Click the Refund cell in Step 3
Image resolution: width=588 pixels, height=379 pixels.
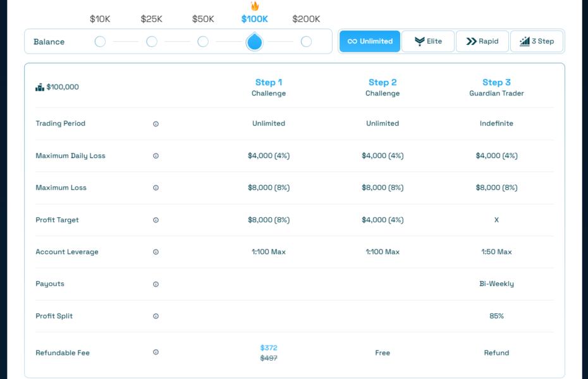[x=496, y=352]
